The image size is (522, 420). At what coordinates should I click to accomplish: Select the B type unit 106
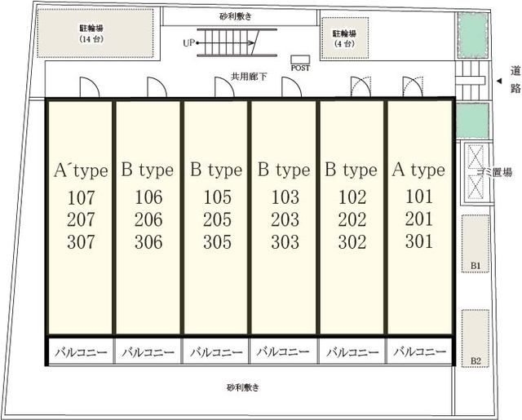(148, 216)
